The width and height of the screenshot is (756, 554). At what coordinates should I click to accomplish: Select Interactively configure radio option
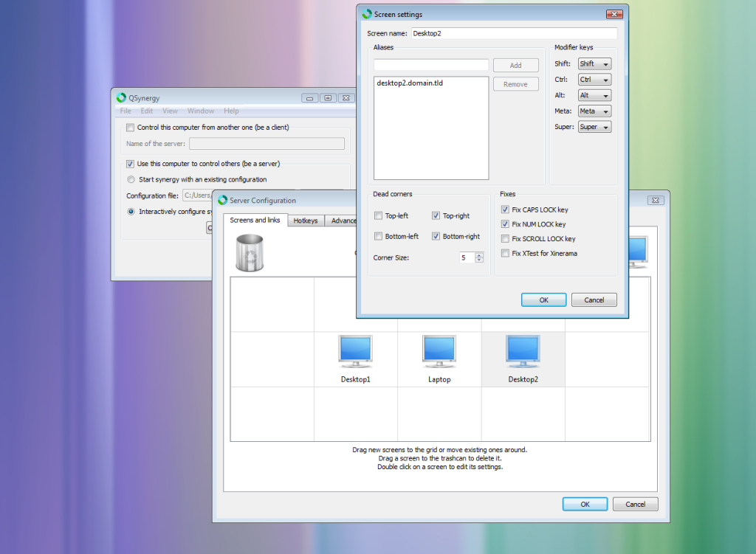click(x=131, y=212)
